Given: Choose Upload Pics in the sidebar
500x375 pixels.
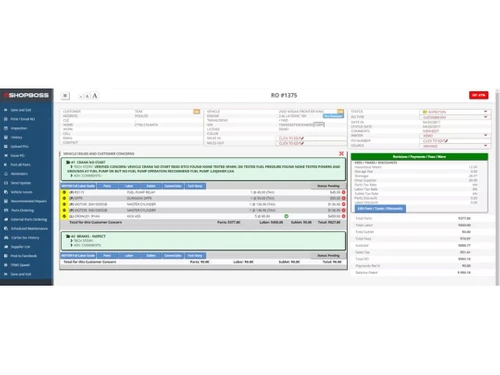Looking at the screenshot, I should 19,146.
